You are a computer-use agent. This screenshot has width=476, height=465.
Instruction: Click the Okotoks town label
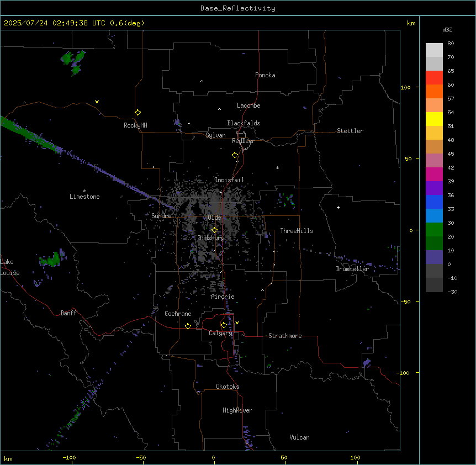[228, 387]
